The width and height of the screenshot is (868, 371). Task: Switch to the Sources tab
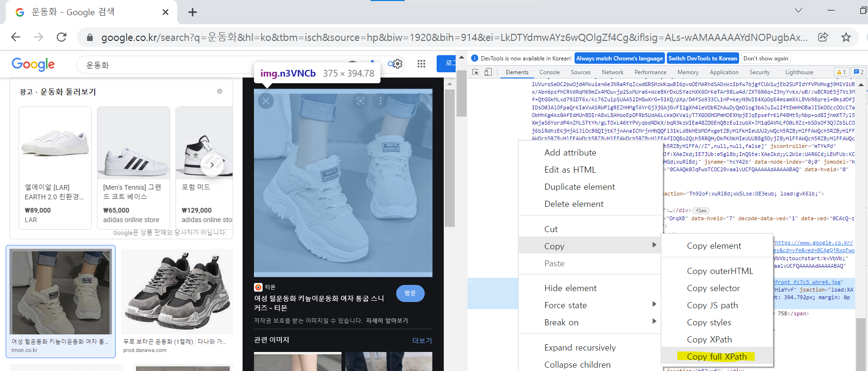tap(581, 72)
